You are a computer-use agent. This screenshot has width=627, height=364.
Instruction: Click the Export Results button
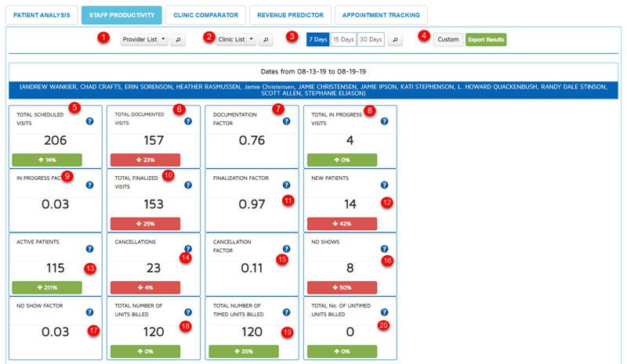(x=486, y=39)
